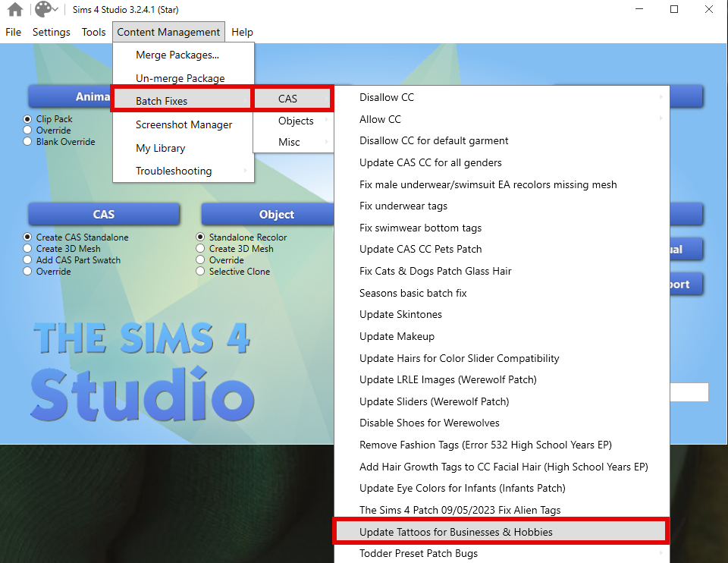
Task: Click the Animation button
Action: tap(70, 96)
